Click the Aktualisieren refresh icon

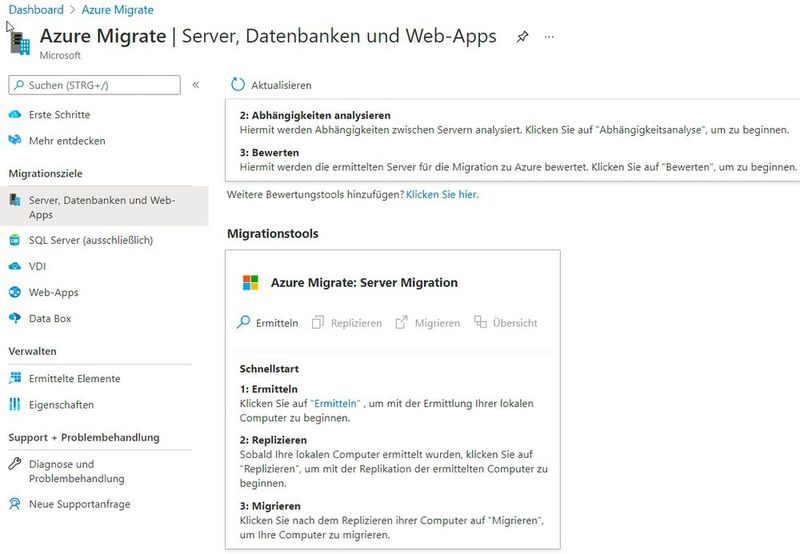coord(238,85)
